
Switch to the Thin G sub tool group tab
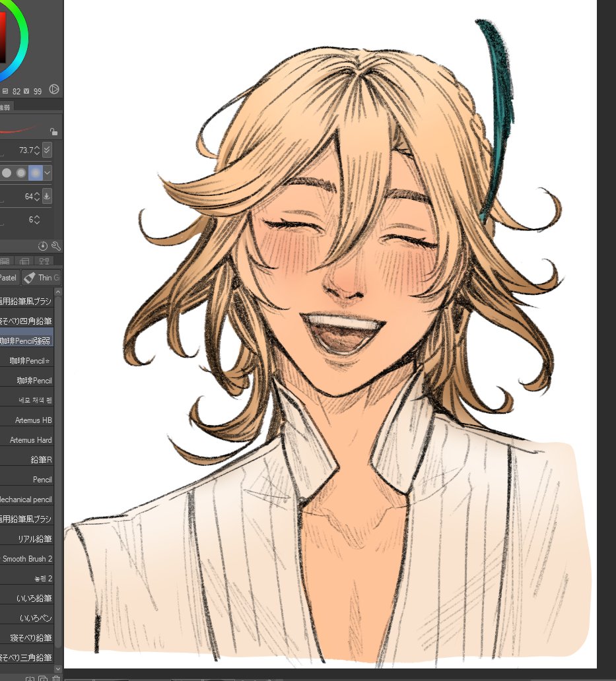(x=42, y=278)
